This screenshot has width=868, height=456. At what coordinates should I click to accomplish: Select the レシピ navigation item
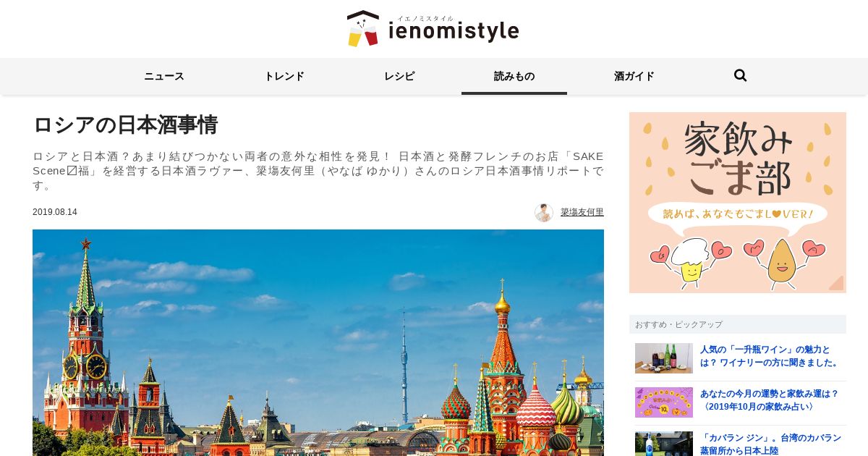coord(399,76)
